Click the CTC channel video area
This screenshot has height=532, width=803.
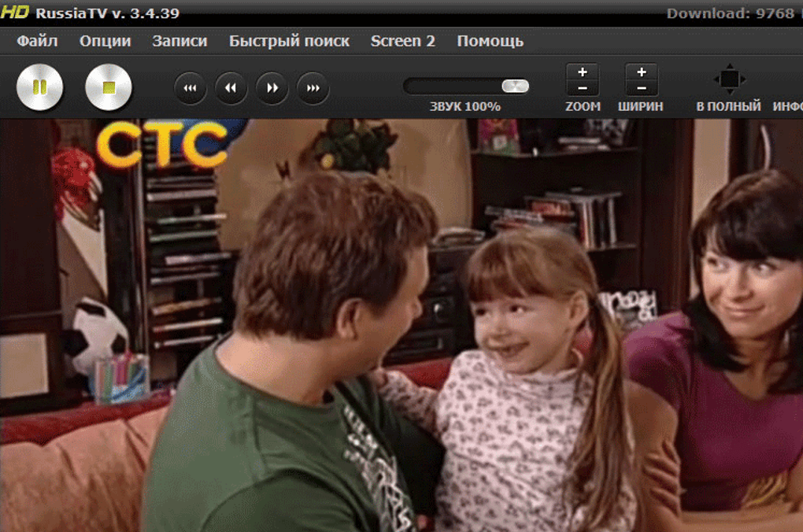pos(401,326)
